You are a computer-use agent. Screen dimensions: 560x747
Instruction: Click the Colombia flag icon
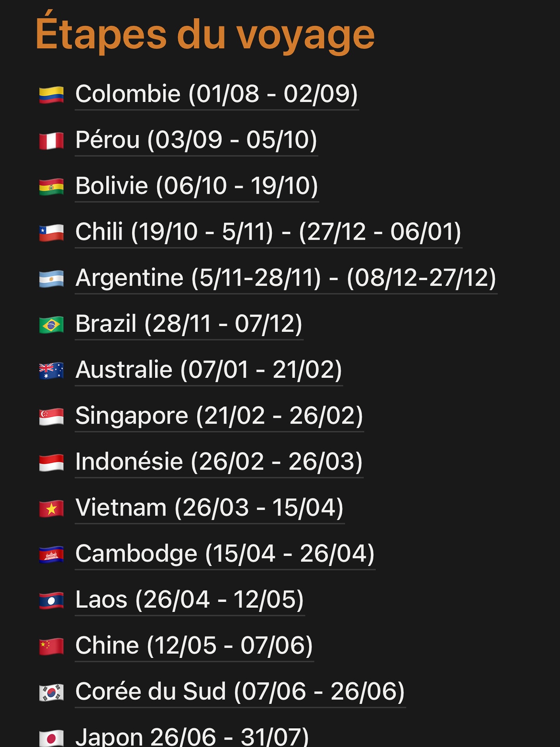tap(51, 95)
